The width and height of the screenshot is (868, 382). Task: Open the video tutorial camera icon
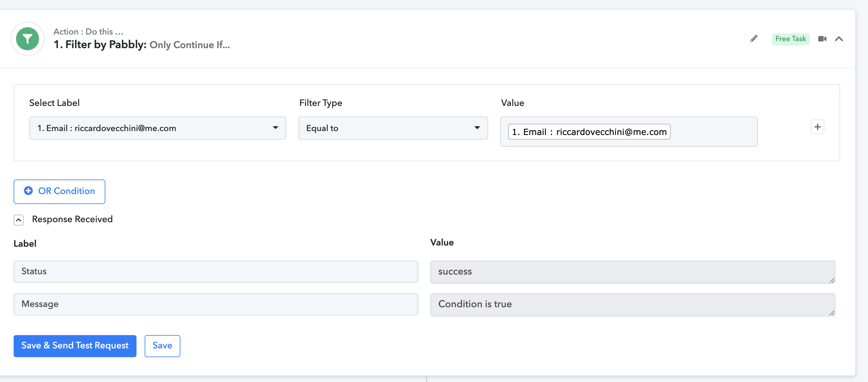(822, 39)
